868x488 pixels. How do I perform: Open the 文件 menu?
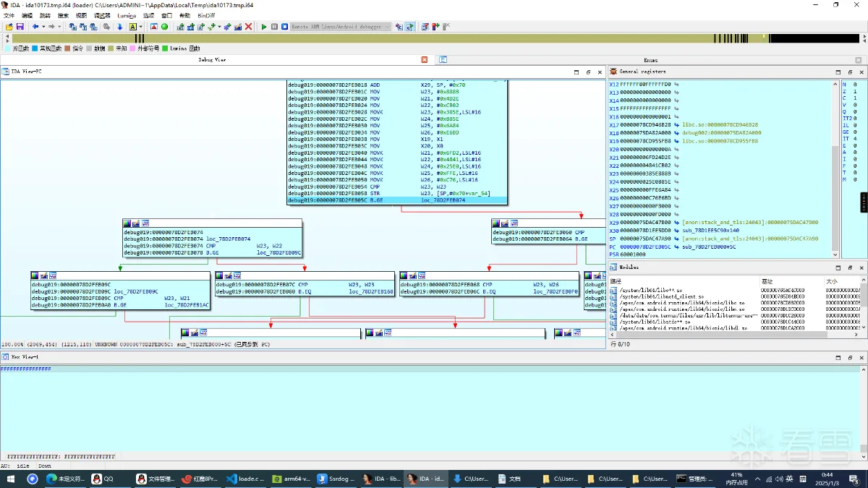click(9, 15)
